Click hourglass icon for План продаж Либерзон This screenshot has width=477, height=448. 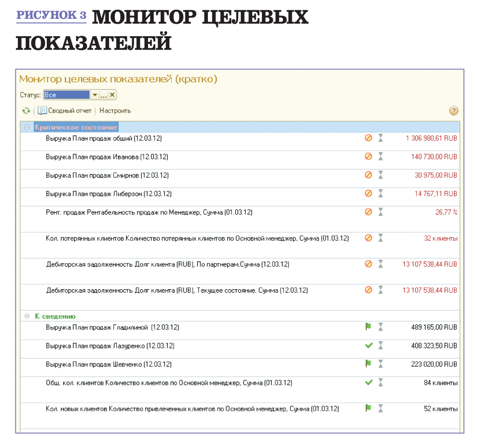[381, 194]
